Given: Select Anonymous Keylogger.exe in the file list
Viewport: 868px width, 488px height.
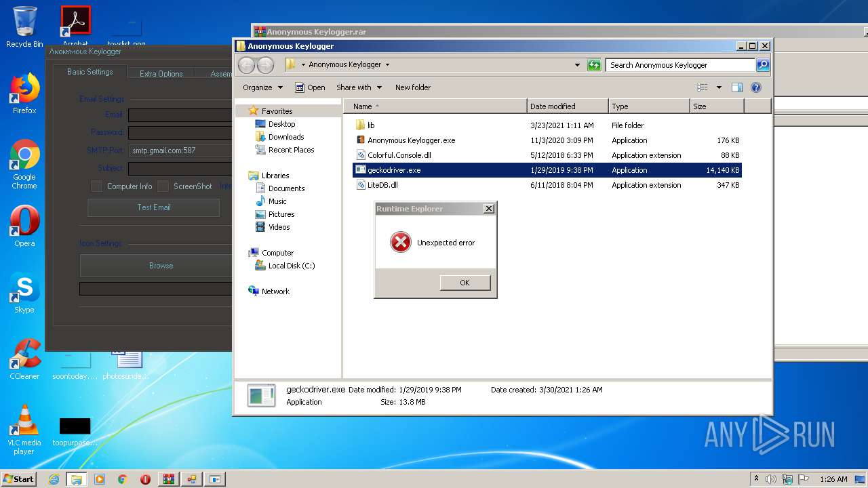Looking at the screenshot, I should click(x=548, y=140).
